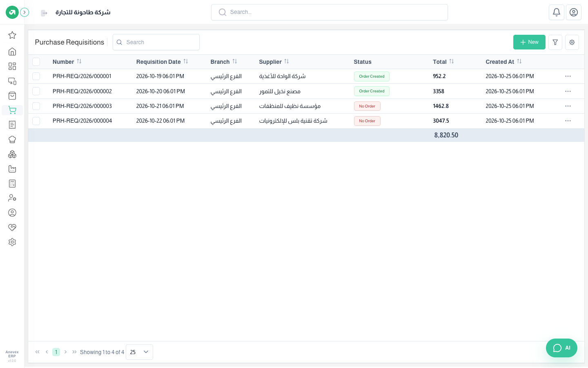This screenshot has width=588, height=368.
Task: Go to the Home sidebar icon
Action: click(12, 52)
